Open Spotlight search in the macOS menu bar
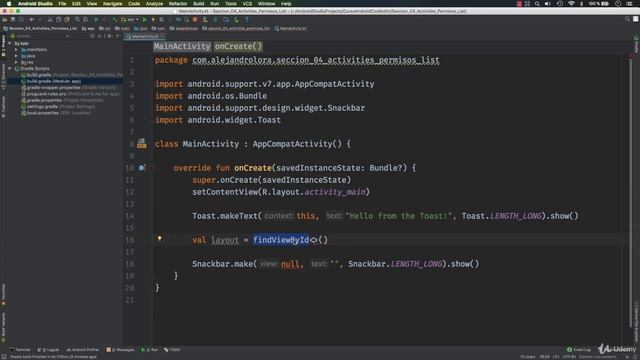Screen dimensions: 640x360 pyautogui.click(x=537, y=3)
